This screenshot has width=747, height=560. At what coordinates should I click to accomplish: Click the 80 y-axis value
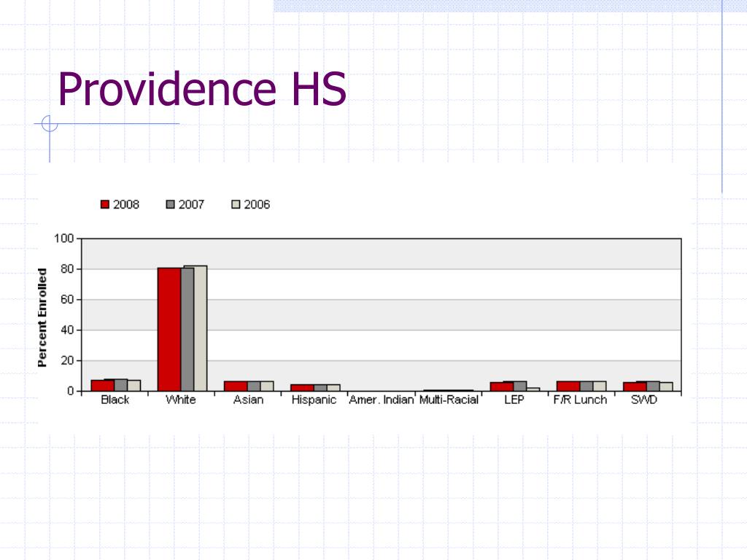coord(68,269)
